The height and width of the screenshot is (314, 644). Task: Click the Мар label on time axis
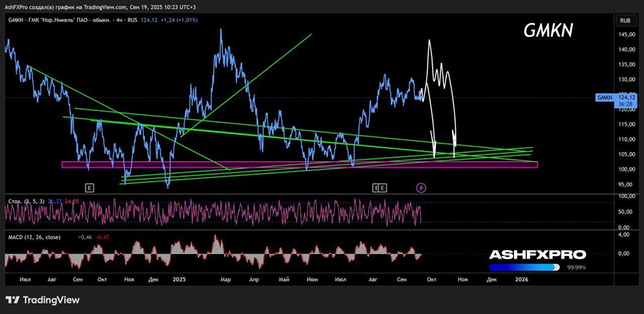(225, 279)
